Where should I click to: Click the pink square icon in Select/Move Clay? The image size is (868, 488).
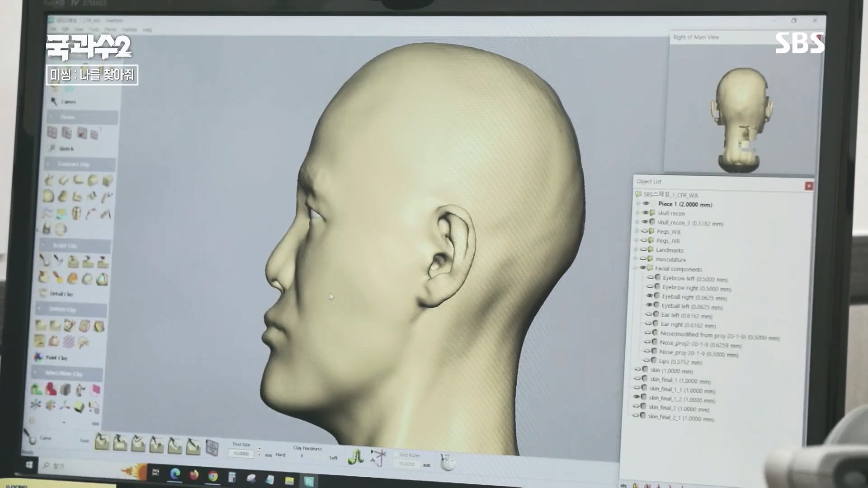click(95, 389)
